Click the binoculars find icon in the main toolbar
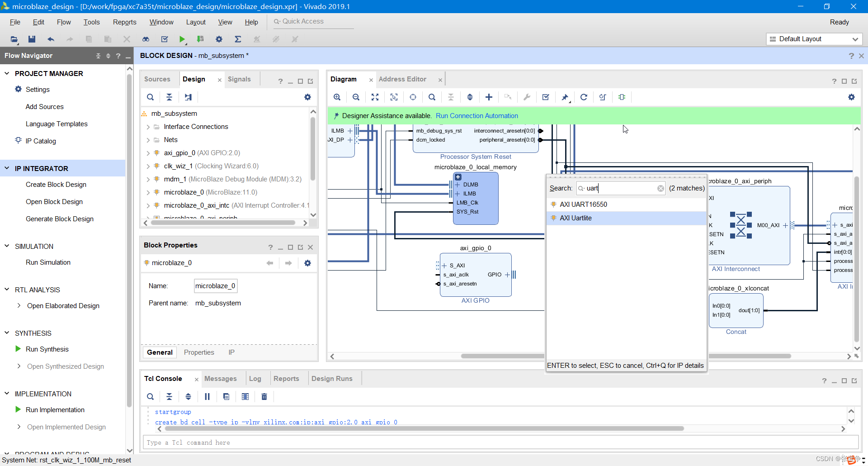 [146, 39]
